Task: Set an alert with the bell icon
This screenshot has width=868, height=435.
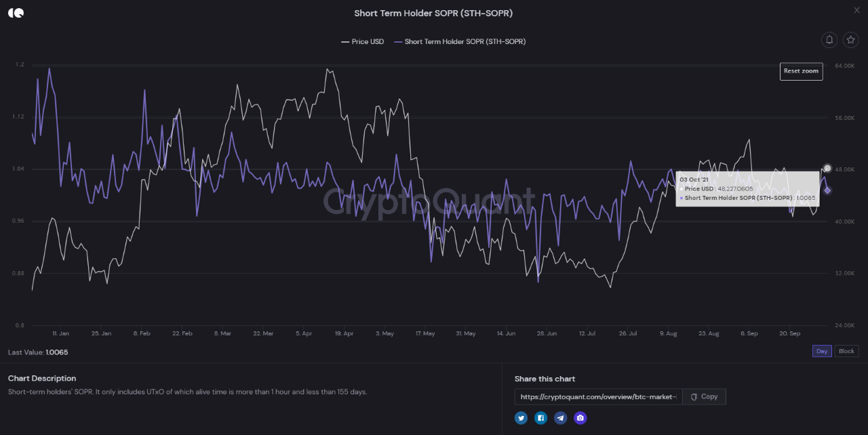Action: 829,40
